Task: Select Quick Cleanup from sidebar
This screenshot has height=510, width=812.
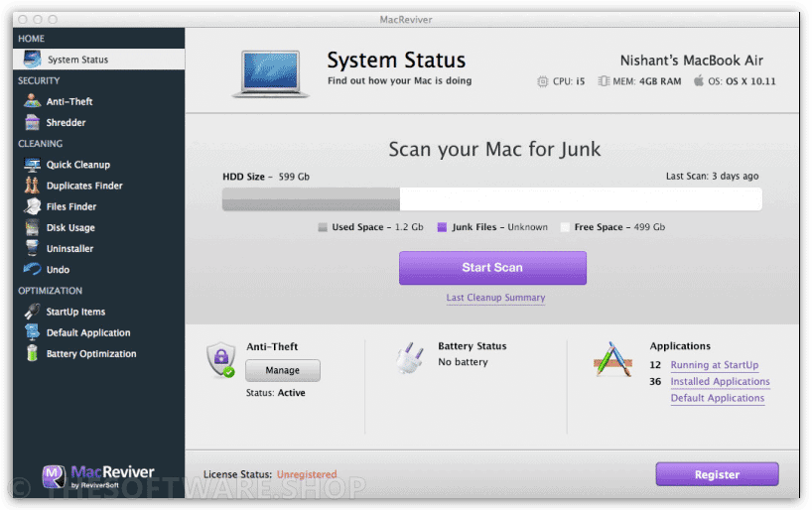Action: pyautogui.click(x=98, y=164)
